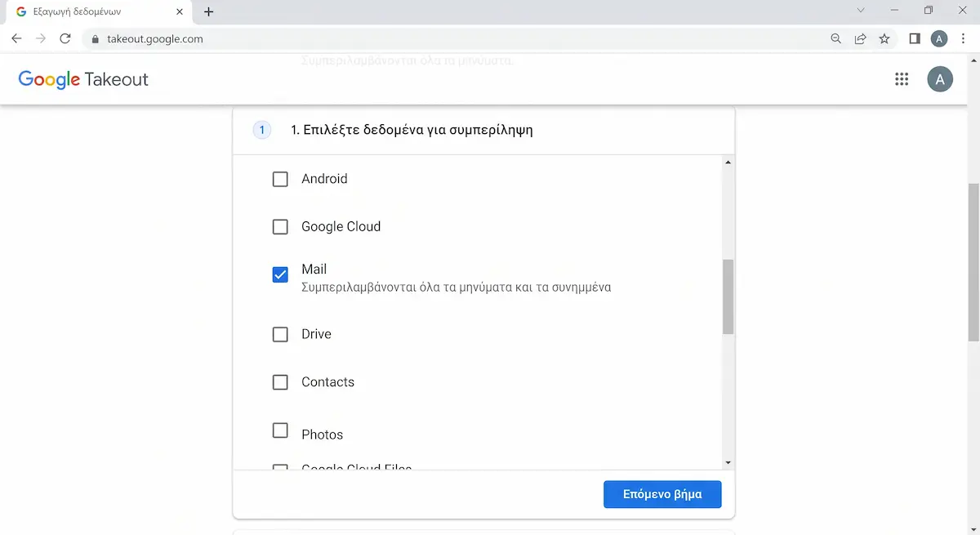
Task: Close the Εξαγωγή δεδομένων tab
Action: (x=180, y=11)
